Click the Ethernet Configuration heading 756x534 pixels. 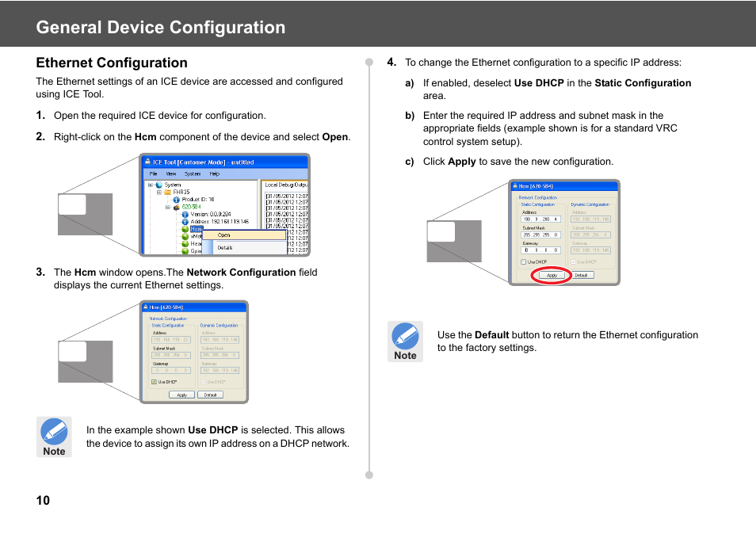pos(112,63)
